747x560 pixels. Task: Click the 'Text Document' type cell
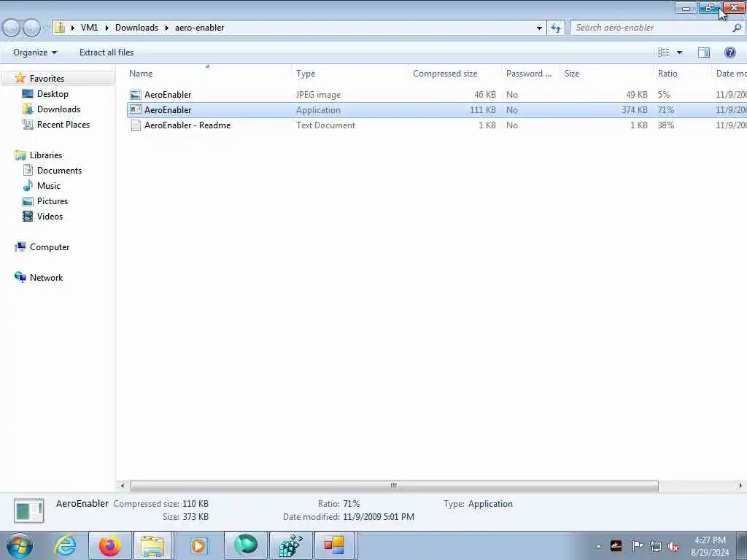point(325,125)
